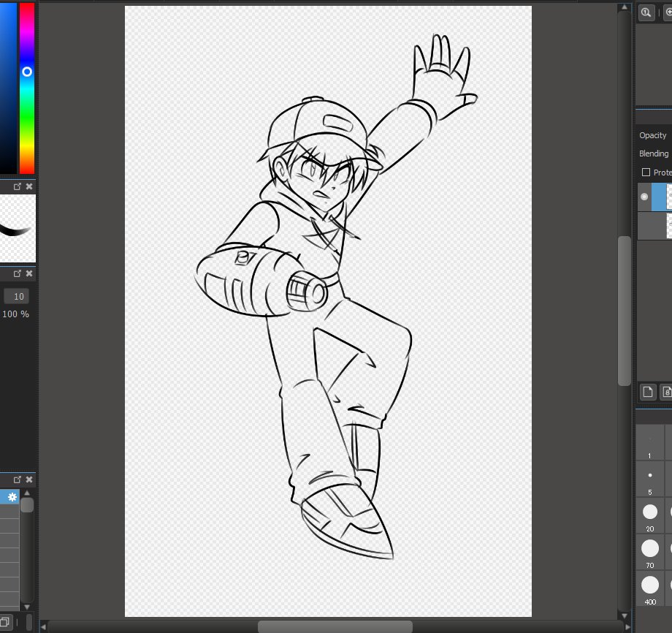672x633 pixels.
Task: Add a new 8-bit layer
Action: [666, 392]
